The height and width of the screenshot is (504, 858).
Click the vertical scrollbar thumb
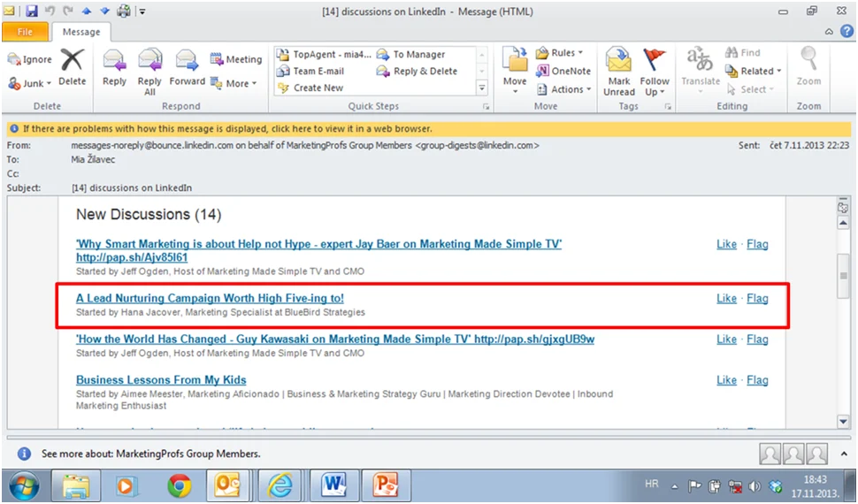pos(843,277)
